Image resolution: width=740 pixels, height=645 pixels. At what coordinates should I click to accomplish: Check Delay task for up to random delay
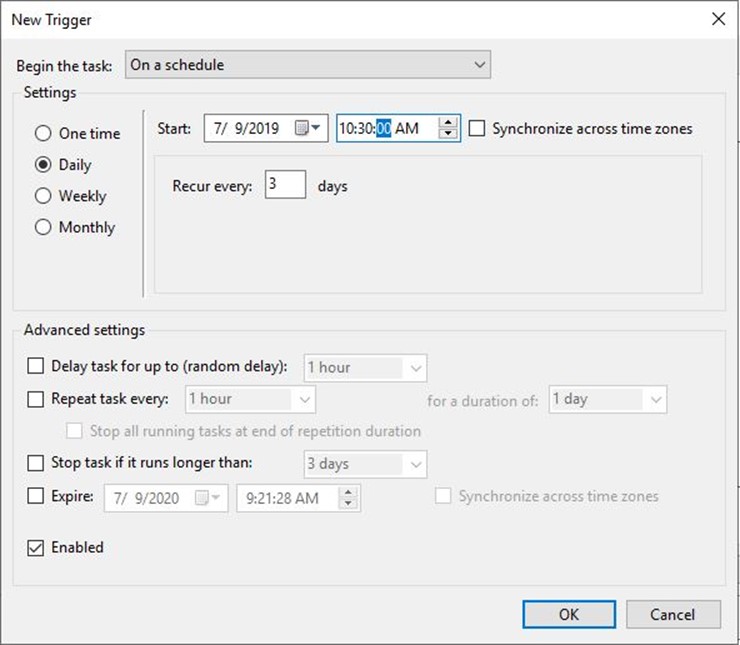click(x=35, y=366)
